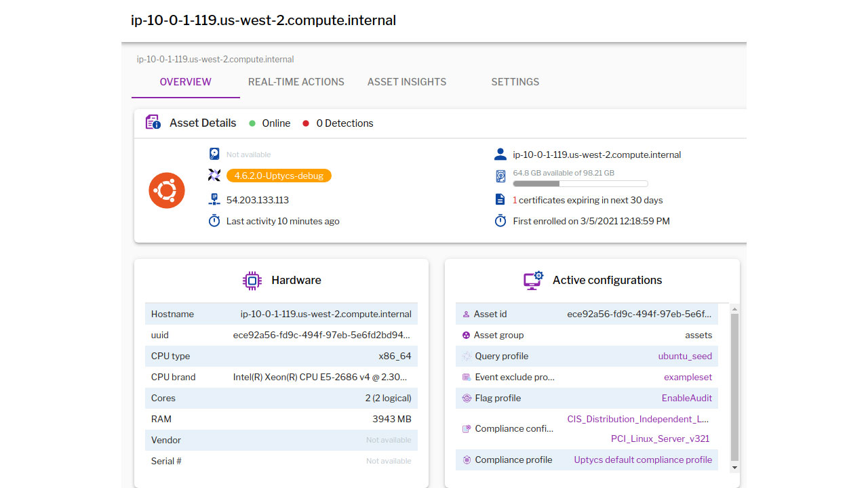This screenshot has width=868, height=488.
Task: Click the Vendor Not available value
Action: (389, 441)
